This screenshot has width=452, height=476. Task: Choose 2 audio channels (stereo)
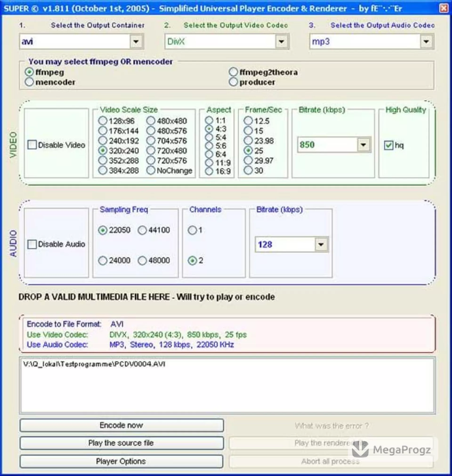[192, 260]
